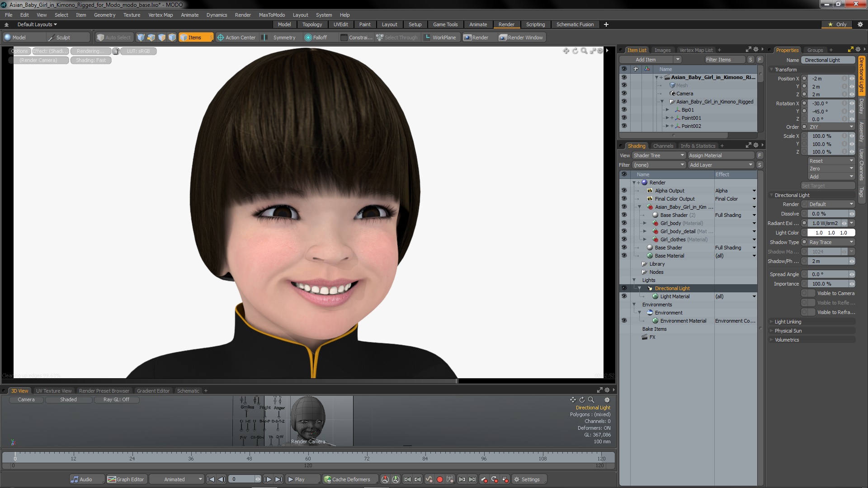Click the Assign Material button

click(721, 155)
